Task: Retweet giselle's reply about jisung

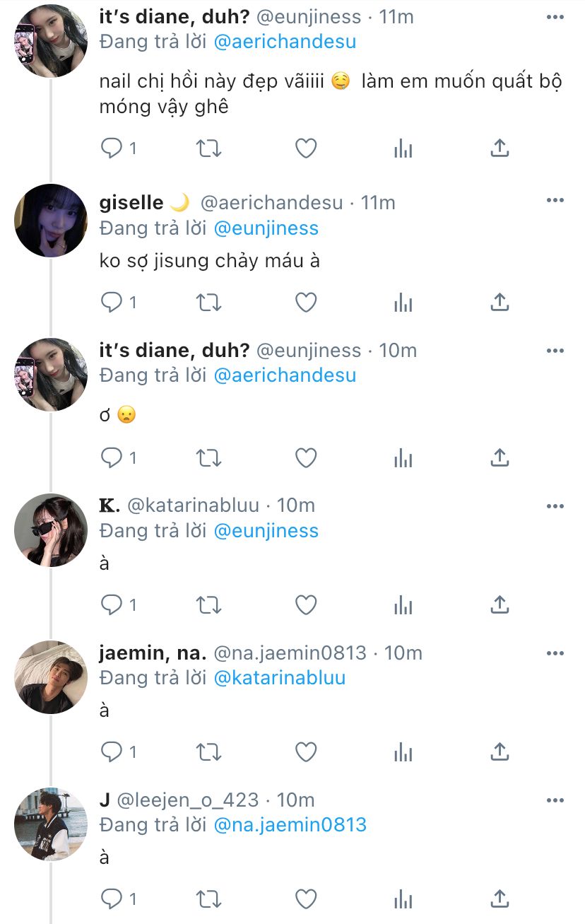Action: click(x=208, y=303)
